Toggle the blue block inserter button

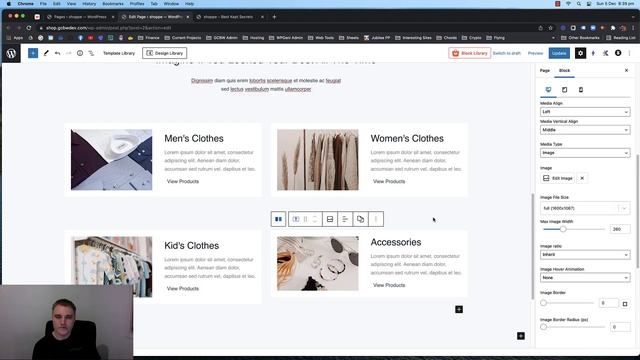(x=33, y=53)
